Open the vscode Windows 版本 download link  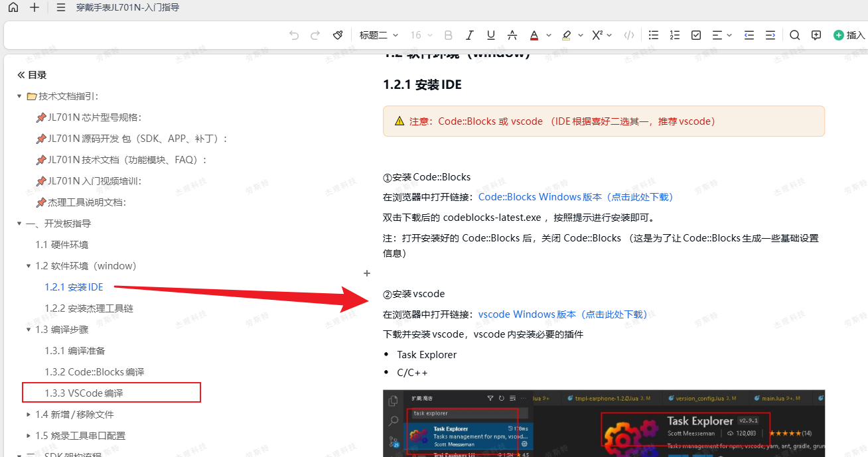point(563,314)
